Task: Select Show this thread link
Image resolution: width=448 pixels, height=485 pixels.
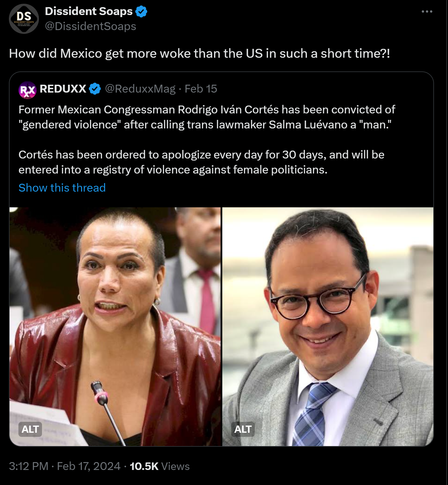Action: (x=62, y=188)
